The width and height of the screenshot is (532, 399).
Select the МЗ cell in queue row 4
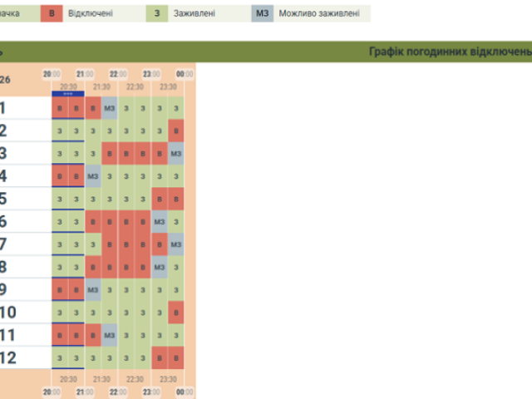(93, 176)
